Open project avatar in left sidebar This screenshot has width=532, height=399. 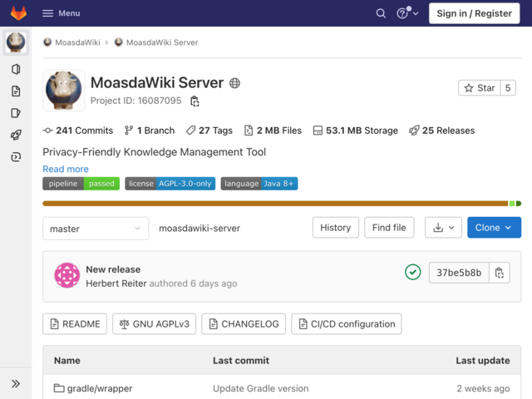tap(16, 42)
